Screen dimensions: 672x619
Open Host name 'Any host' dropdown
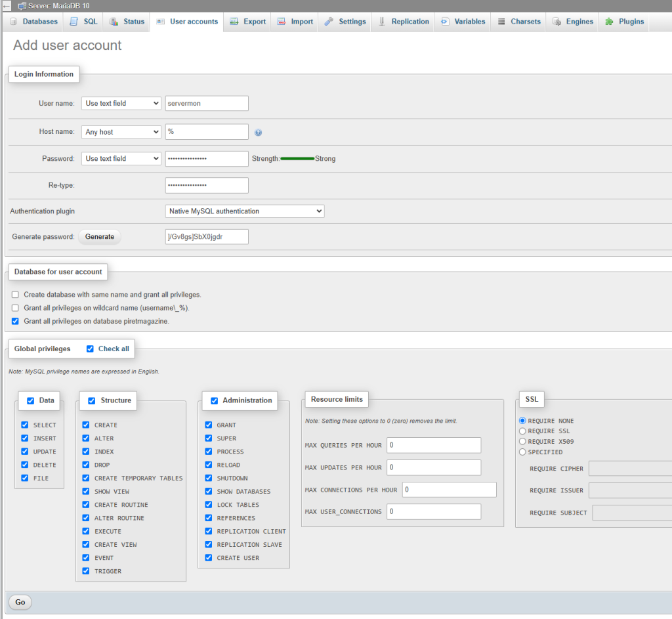click(121, 132)
